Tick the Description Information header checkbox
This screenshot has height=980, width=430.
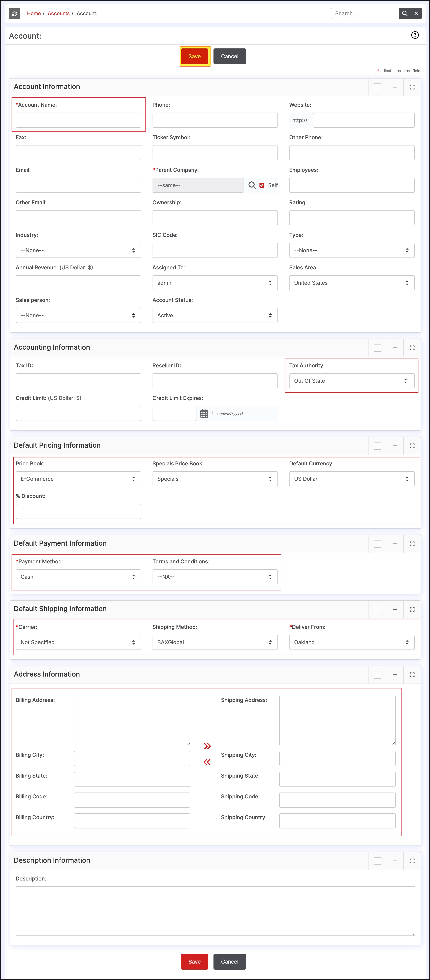tap(377, 861)
